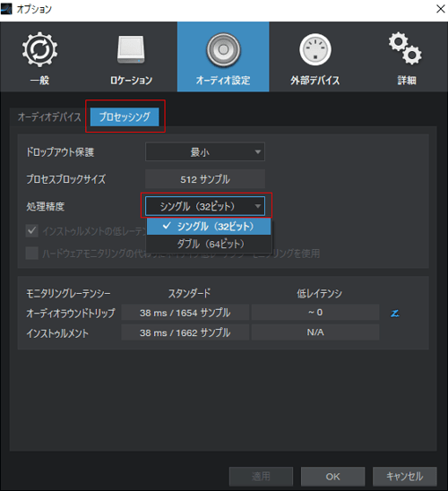Image resolution: width=448 pixels, height=491 pixels.
Task: Click the N/A low latency instrument value
Action: pos(315,332)
